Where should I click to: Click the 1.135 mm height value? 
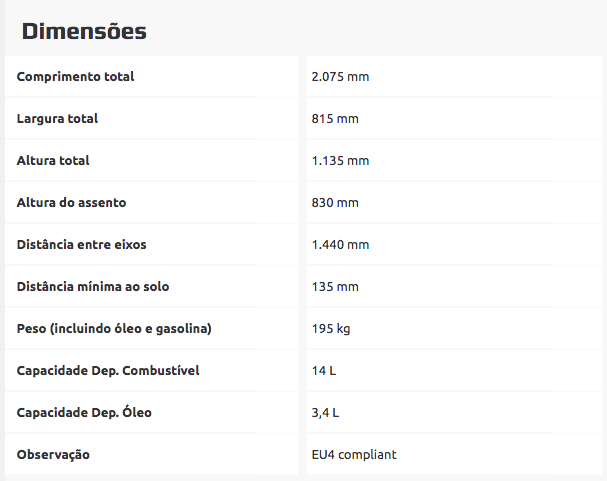[x=340, y=161]
